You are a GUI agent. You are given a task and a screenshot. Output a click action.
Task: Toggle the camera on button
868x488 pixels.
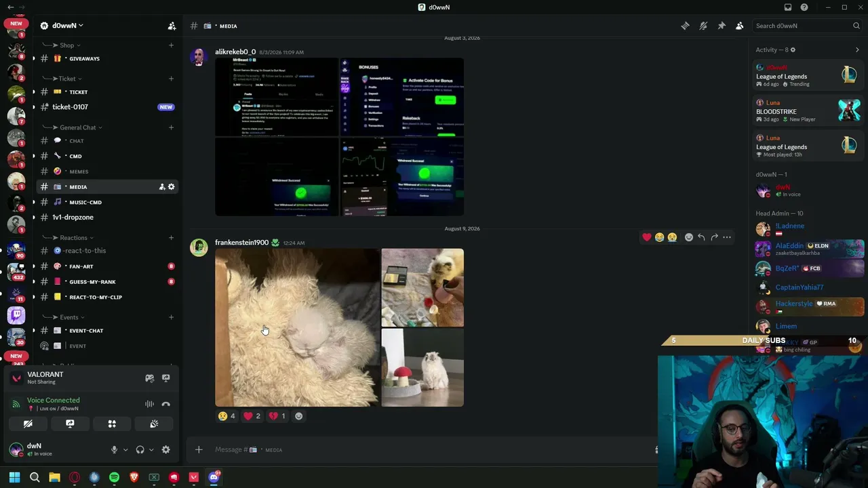pos(28,424)
